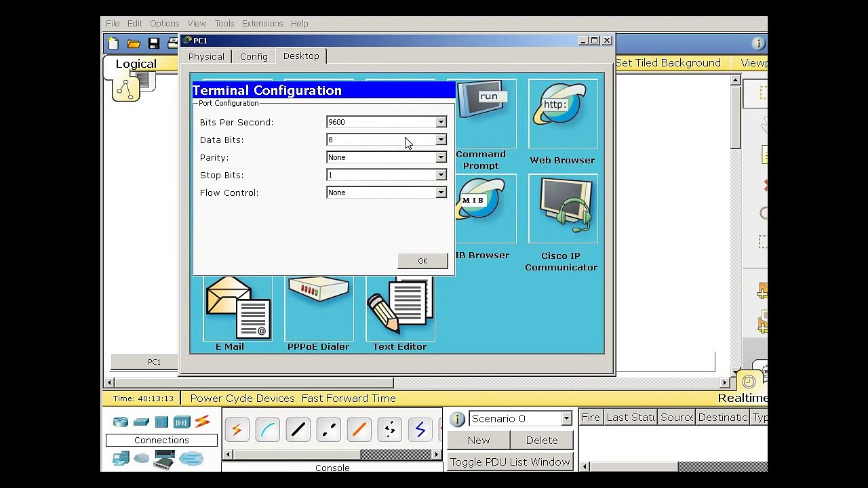Save the file with the floppy disk icon
868x488 pixels.
[154, 44]
